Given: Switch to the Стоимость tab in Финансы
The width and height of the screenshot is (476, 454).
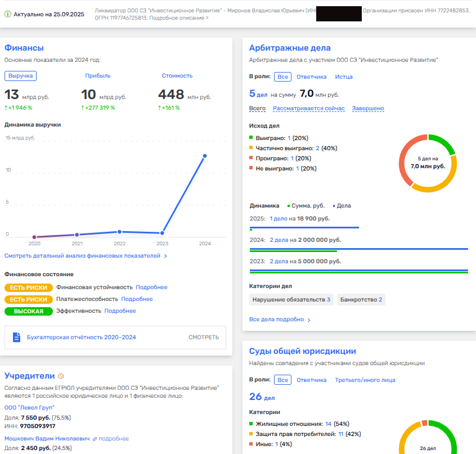Looking at the screenshot, I should point(177,75).
